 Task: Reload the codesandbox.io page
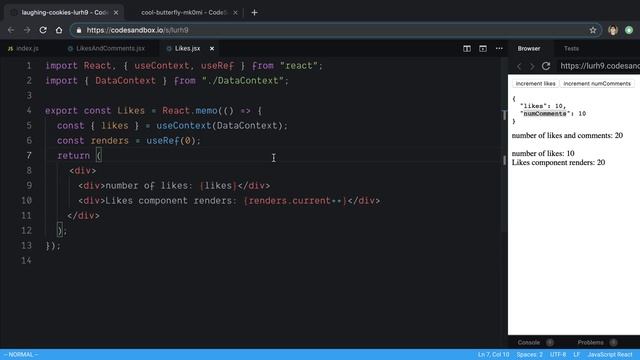pyautogui.click(x=43, y=30)
